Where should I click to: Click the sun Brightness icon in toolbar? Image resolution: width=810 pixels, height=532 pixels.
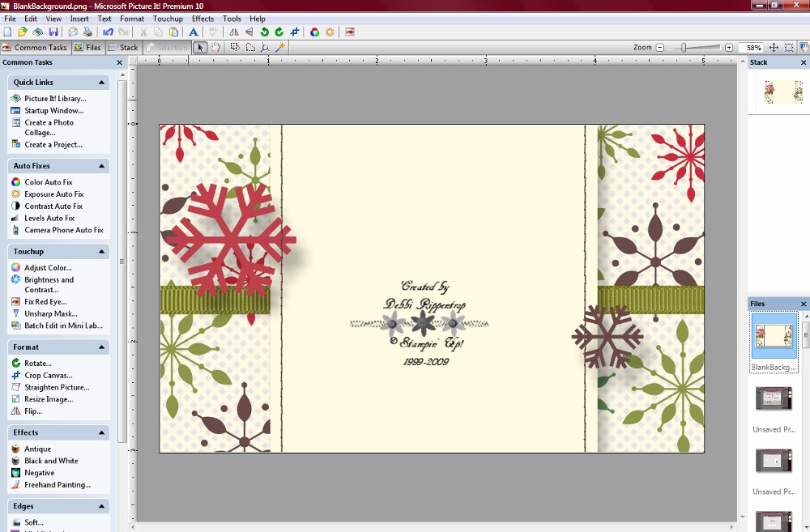click(330, 32)
